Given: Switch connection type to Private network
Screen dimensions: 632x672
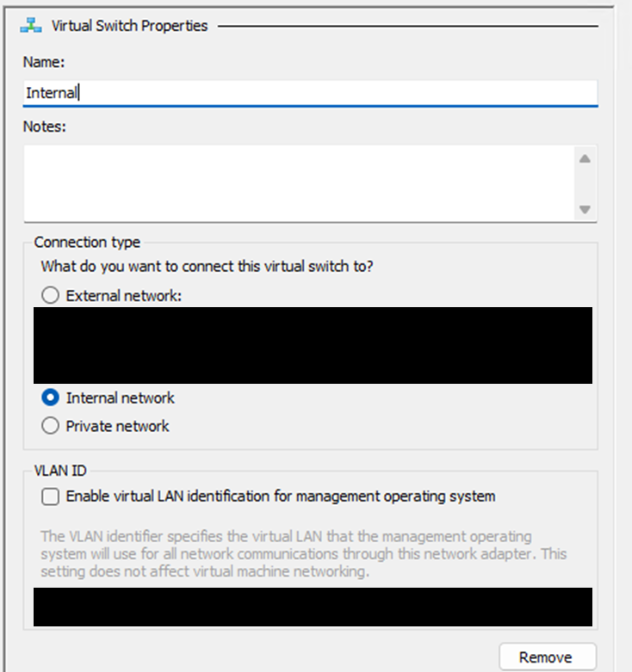Looking at the screenshot, I should tap(51, 426).
